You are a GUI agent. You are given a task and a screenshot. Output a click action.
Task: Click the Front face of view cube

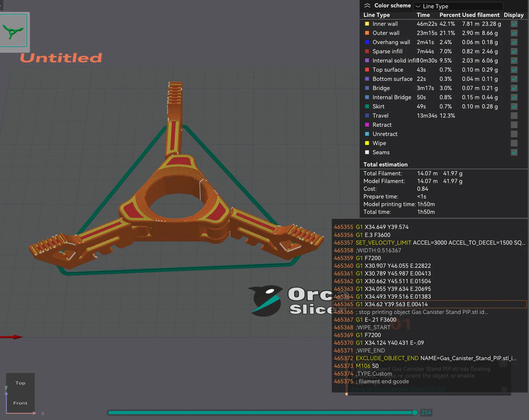pyautogui.click(x=20, y=403)
